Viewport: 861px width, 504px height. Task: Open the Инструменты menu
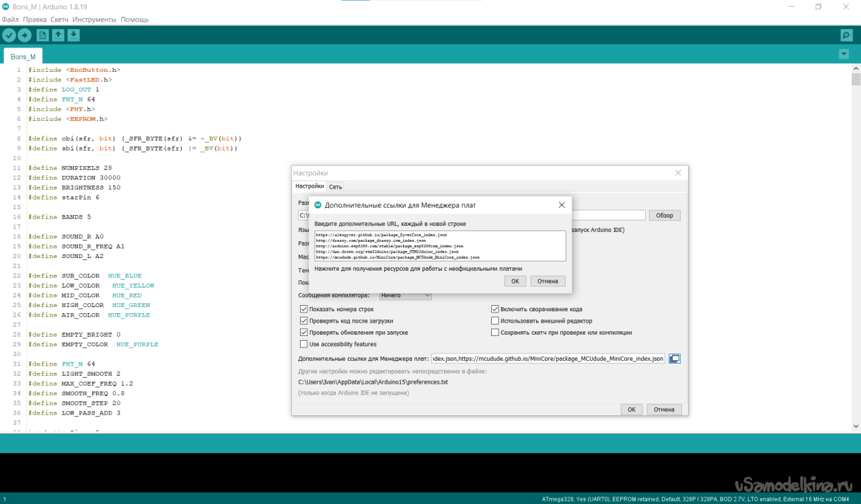pos(94,19)
